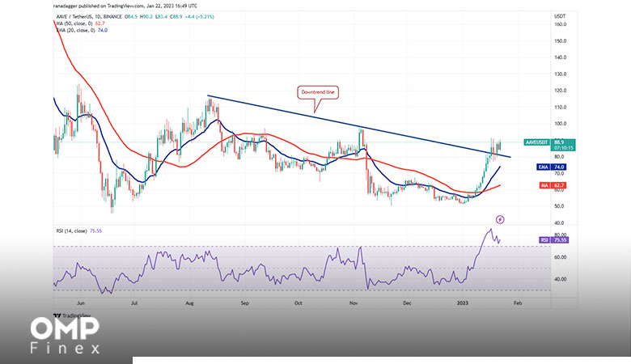This screenshot has width=631, height=364.
Task: Click the countdown timer 07:10:15 under price
Action: (x=564, y=148)
